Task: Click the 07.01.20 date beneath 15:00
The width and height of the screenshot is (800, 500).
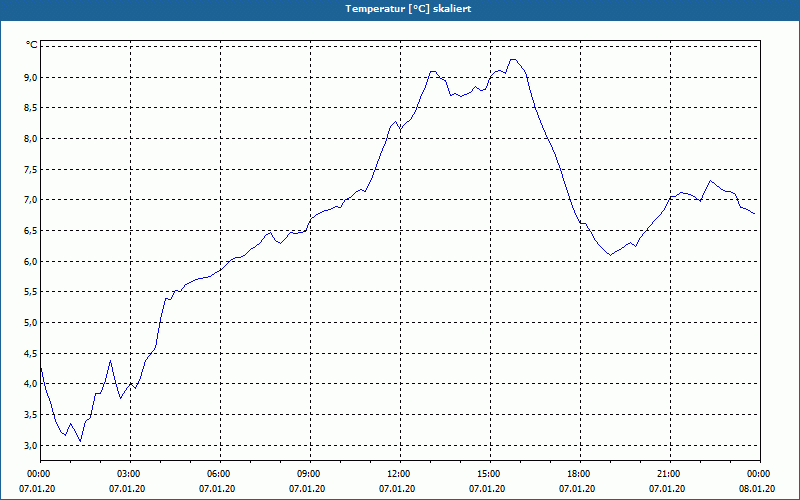Action: coord(487,489)
